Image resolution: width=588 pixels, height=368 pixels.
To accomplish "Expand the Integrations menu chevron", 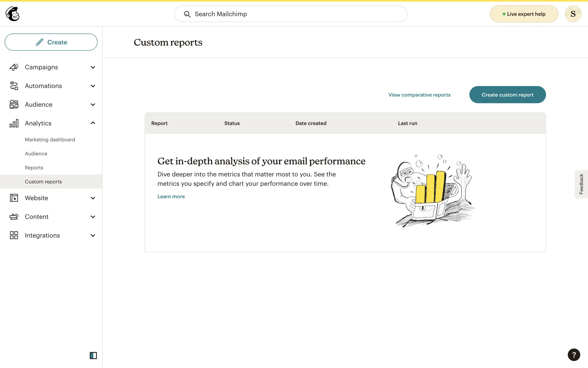I will (x=93, y=236).
